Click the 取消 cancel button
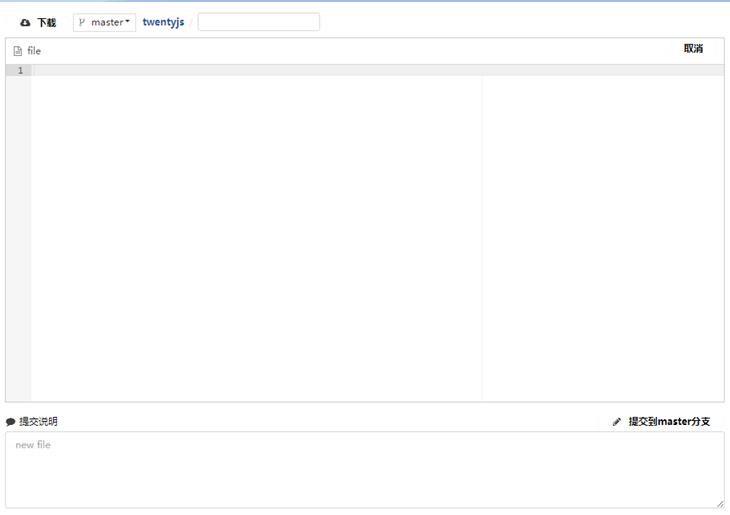 point(693,48)
